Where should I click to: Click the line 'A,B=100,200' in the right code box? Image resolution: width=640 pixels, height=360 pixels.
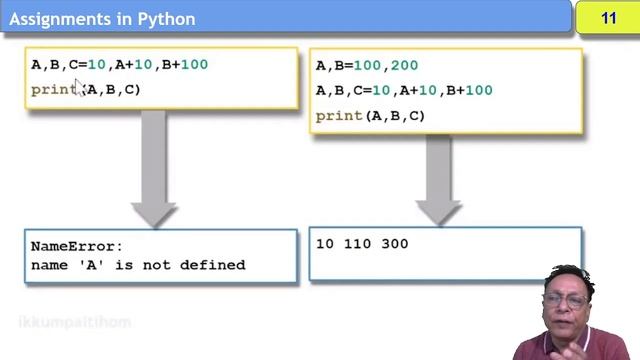[x=367, y=65]
